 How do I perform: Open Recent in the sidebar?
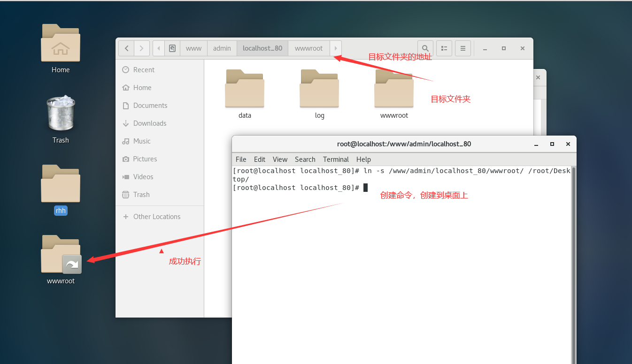(x=144, y=70)
